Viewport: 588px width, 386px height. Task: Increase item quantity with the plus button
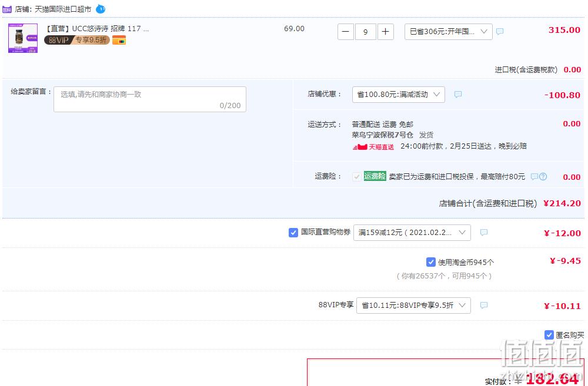click(385, 32)
